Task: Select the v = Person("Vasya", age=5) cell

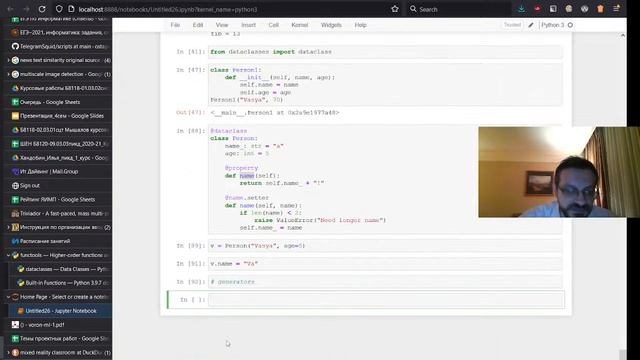Action: coord(386,246)
